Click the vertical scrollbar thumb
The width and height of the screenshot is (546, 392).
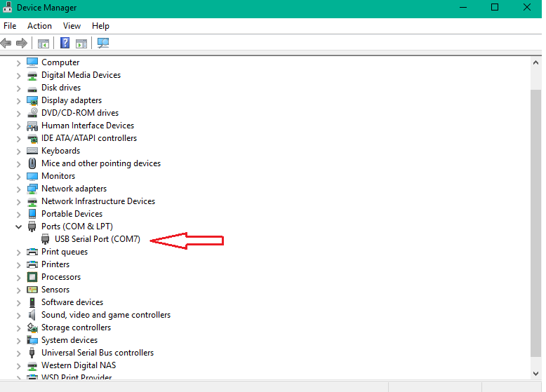536,223
